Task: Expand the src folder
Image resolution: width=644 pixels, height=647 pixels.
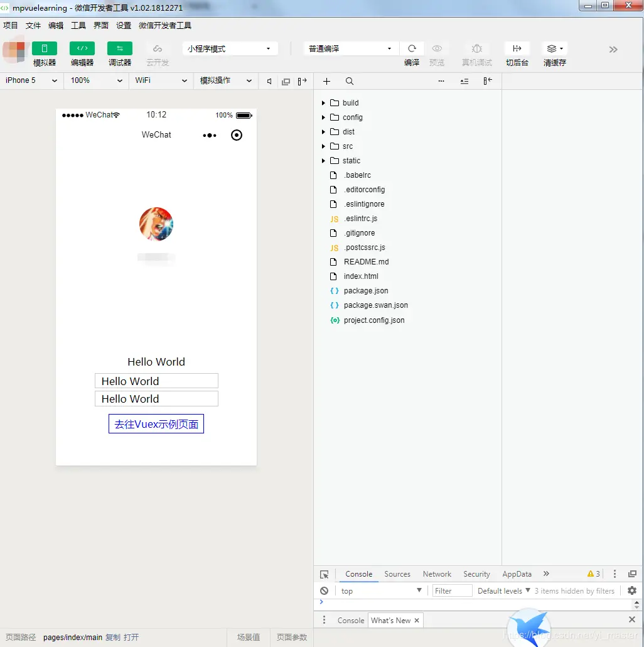Action: click(323, 146)
